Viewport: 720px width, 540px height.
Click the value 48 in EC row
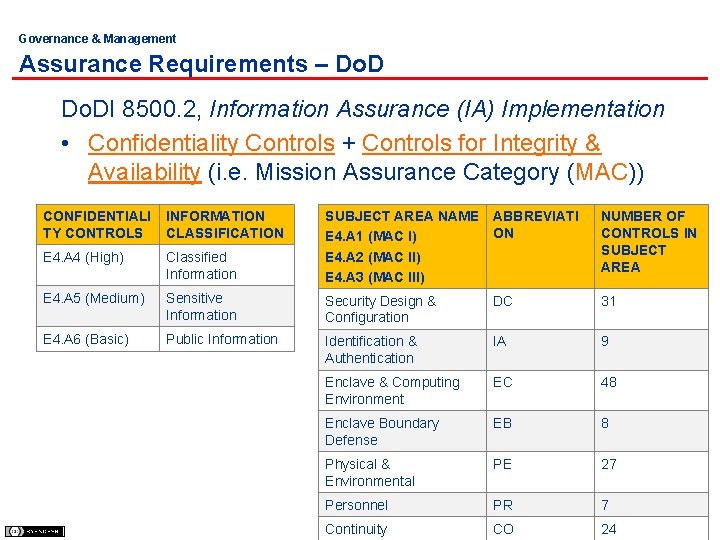pyautogui.click(x=651, y=390)
